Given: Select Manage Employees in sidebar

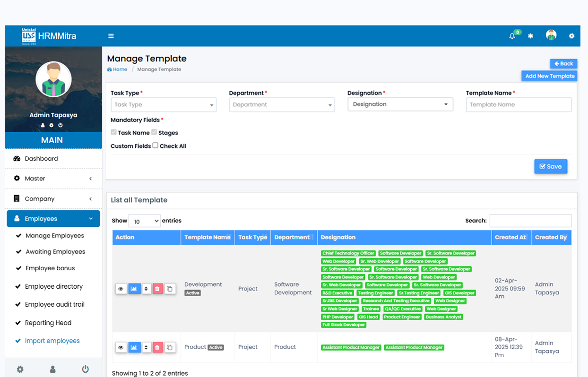Looking at the screenshot, I should (x=55, y=236).
